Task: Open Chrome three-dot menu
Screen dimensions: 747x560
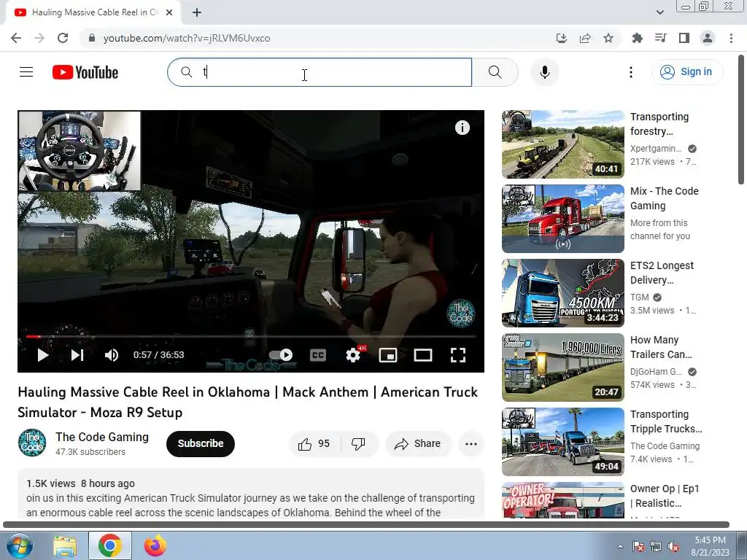Action: (x=731, y=38)
